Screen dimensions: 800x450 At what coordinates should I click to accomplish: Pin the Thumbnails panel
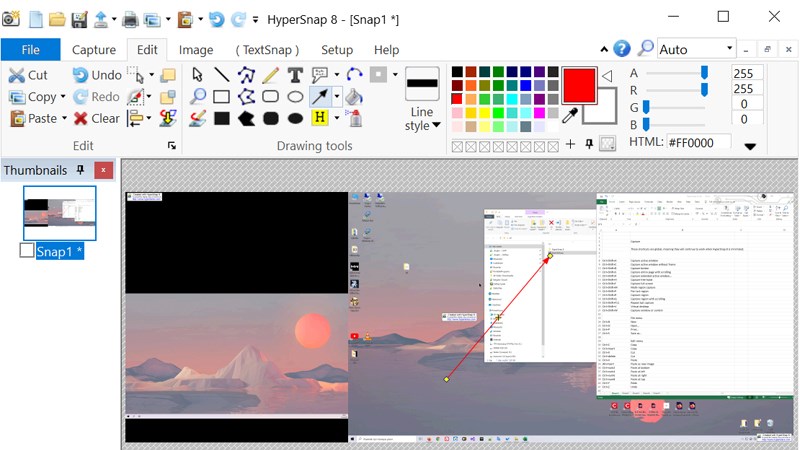(80, 170)
